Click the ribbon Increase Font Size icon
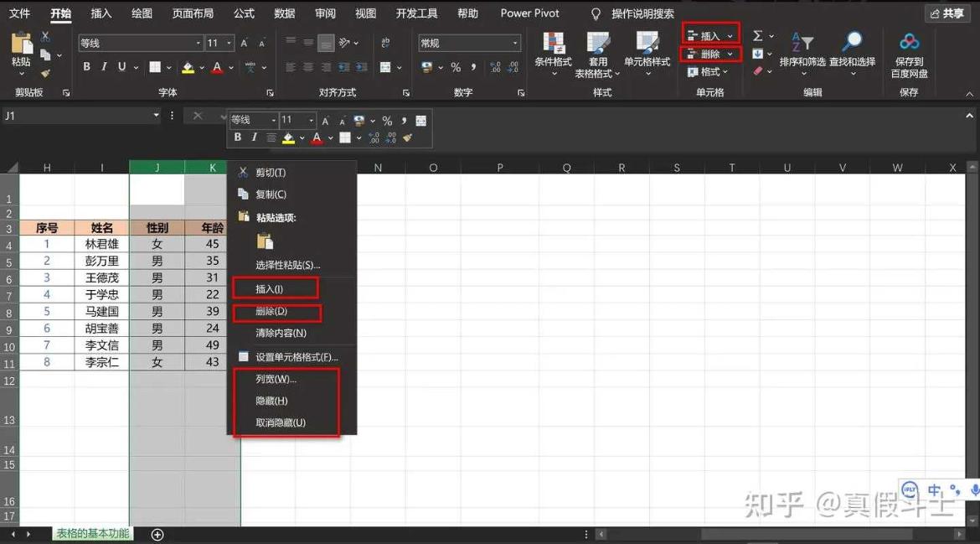 [x=245, y=43]
